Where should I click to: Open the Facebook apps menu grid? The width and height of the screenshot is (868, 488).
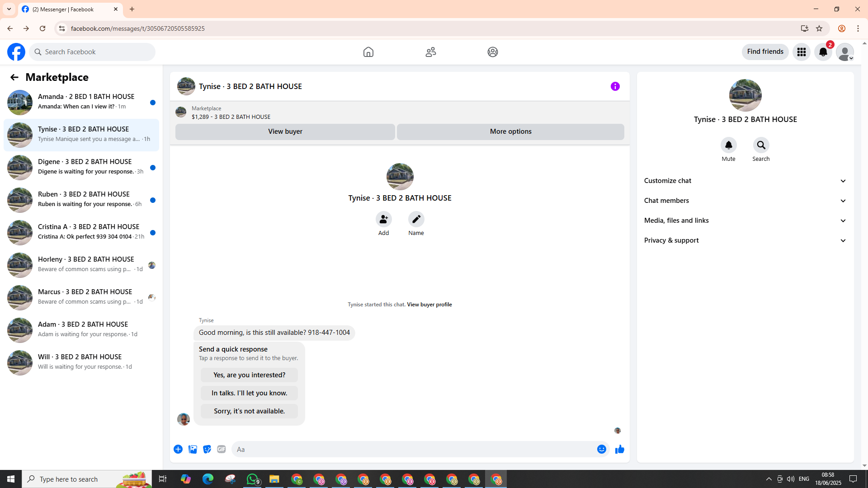point(802,52)
